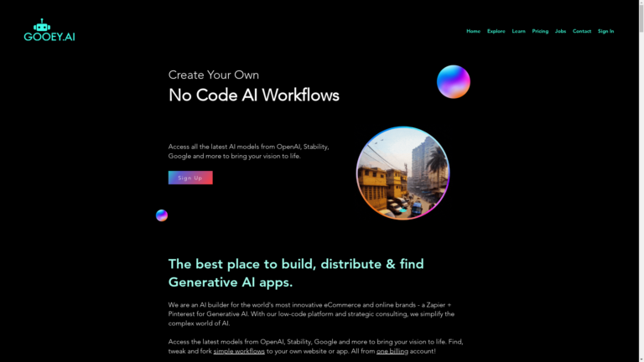
Task: Open the circular city street image
Action: (402, 173)
